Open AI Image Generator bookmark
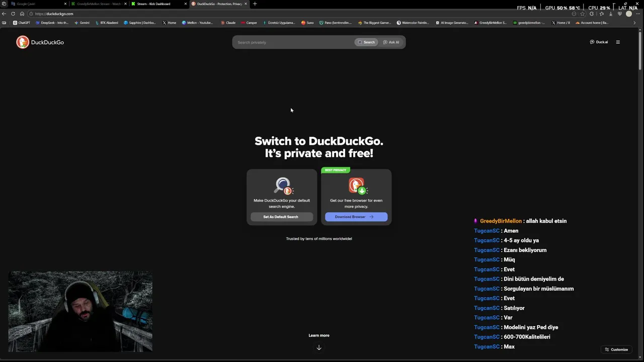The image size is (644, 362). (x=452, y=23)
